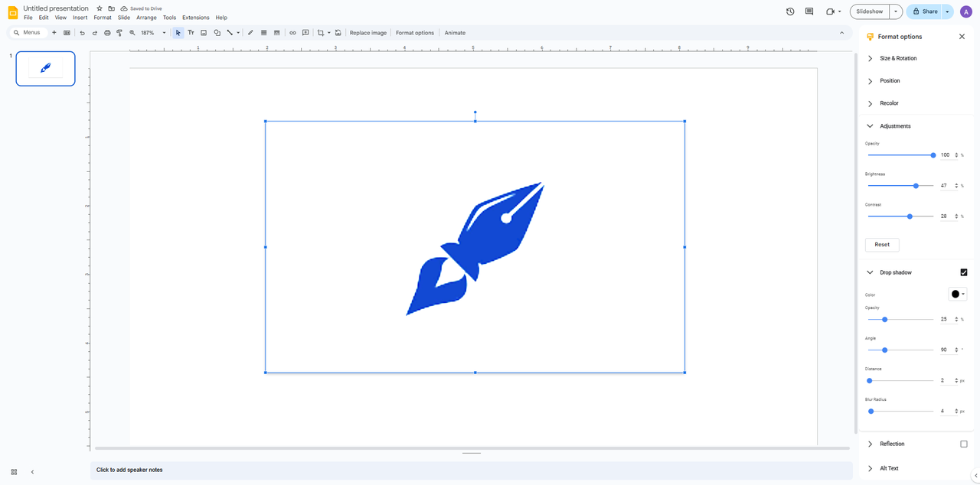Click the Menus search box
980x485 pixels.
pos(28,33)
